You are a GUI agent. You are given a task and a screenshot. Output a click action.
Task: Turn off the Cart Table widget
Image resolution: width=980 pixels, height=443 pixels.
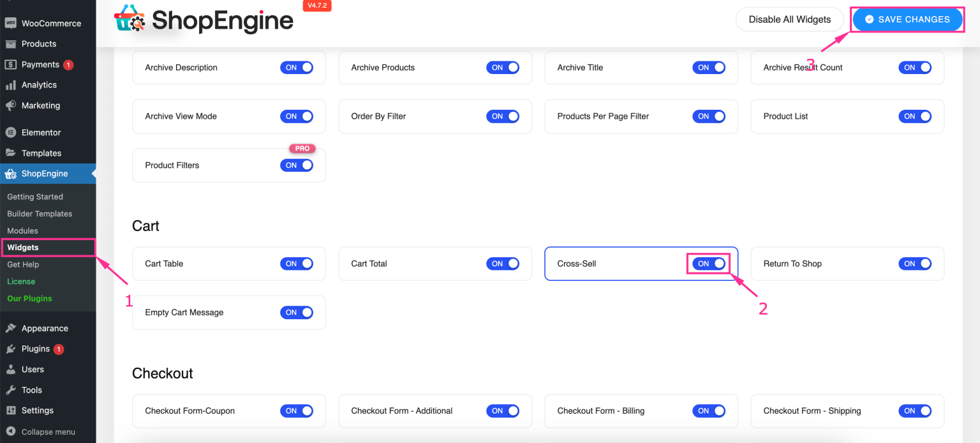point(297,263)
